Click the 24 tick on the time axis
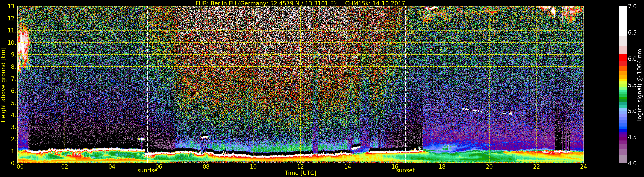The height and width of the screenshot is (177, 644). pyautogui.click(x=583, y=167)
